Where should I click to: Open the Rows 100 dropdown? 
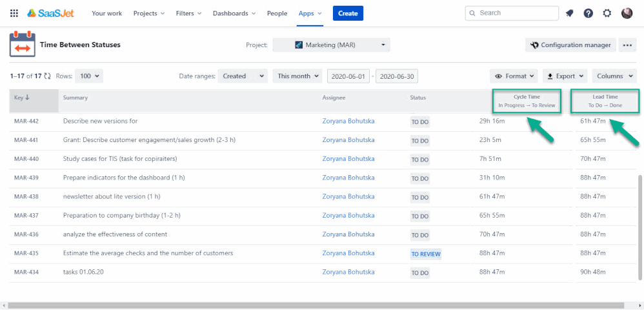[89, 76]
